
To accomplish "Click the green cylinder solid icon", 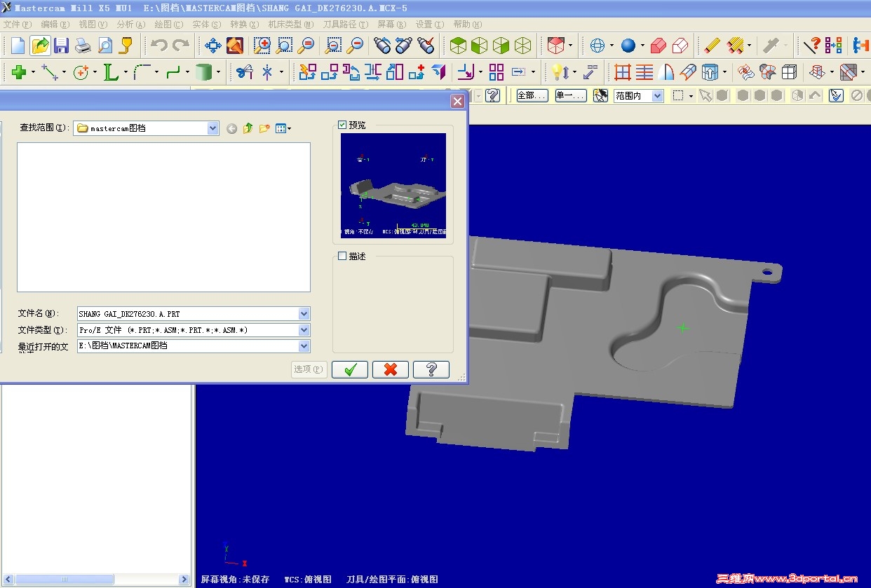I will click(204, 72).
